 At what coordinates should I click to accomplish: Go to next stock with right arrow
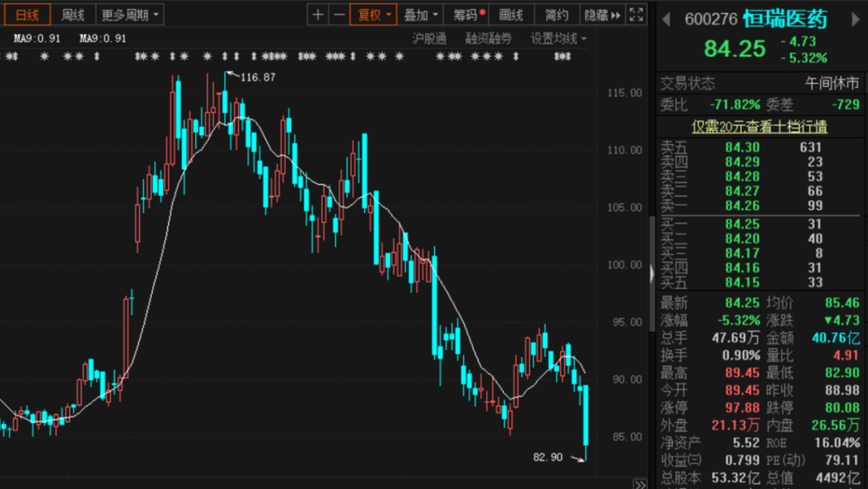point(855,20)
